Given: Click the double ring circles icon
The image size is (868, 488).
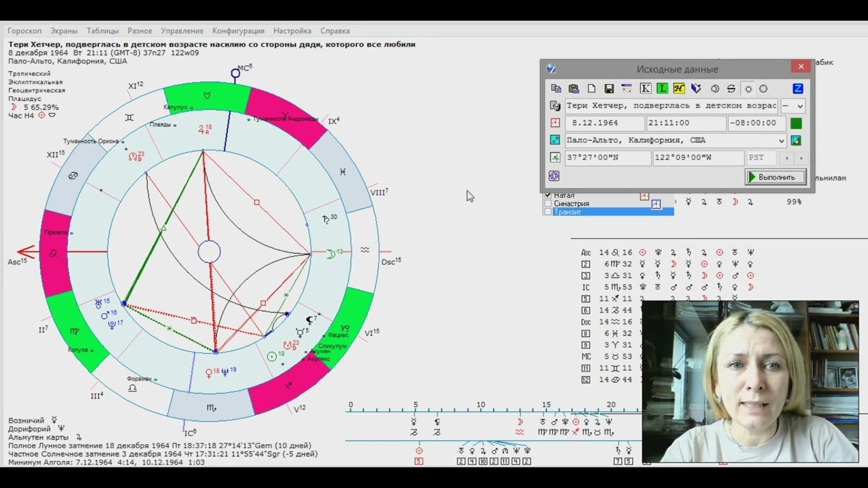Looking at the screenshot, I should pos(715,89).
